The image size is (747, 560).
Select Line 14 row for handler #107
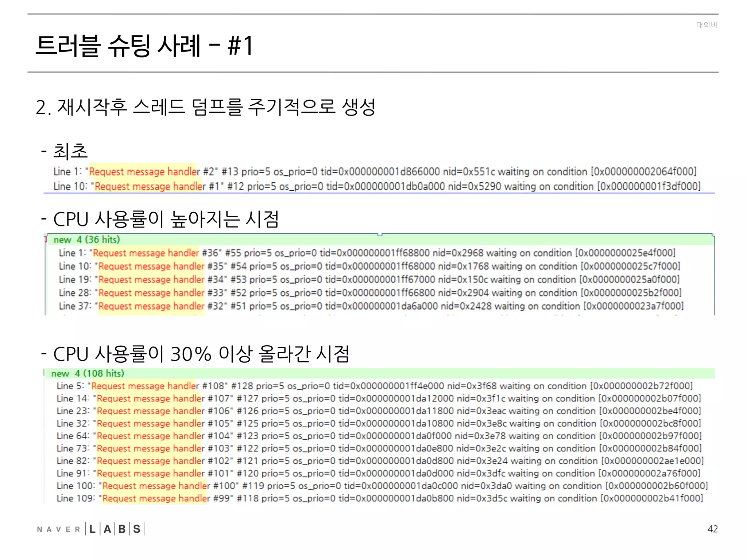[x=379, y=398]
